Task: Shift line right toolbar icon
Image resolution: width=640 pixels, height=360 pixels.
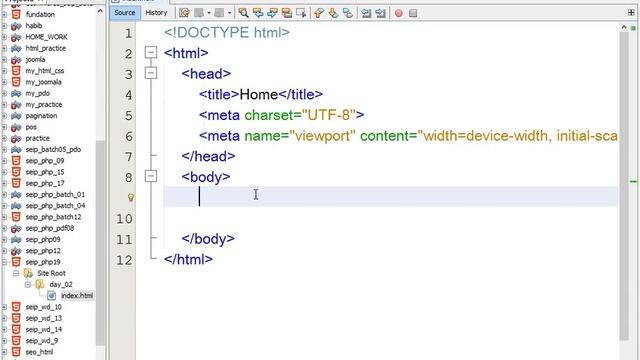Action: pos(380,13)
